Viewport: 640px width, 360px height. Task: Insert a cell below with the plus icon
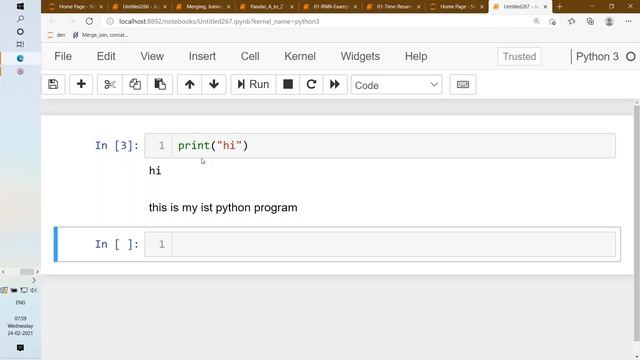coord(81,84)
